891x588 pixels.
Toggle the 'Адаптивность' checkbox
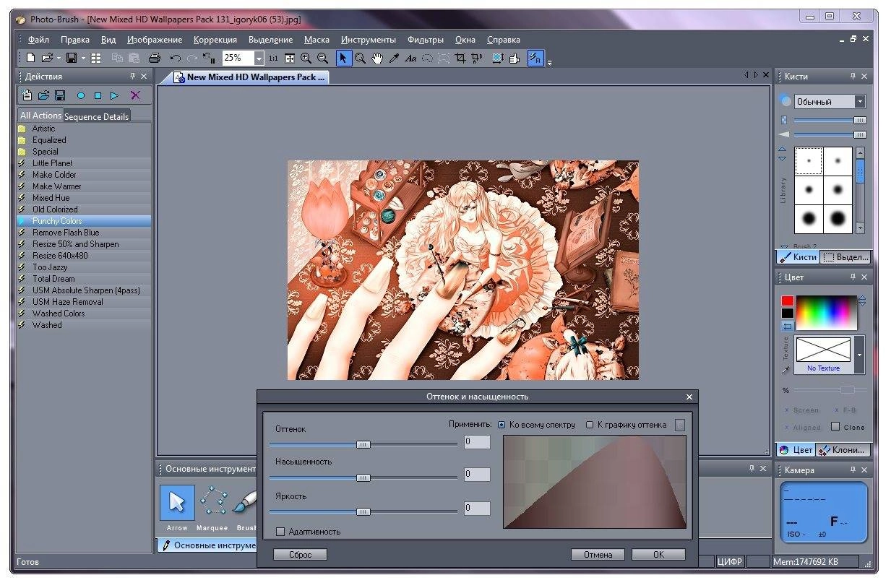(x=280, y=532)
